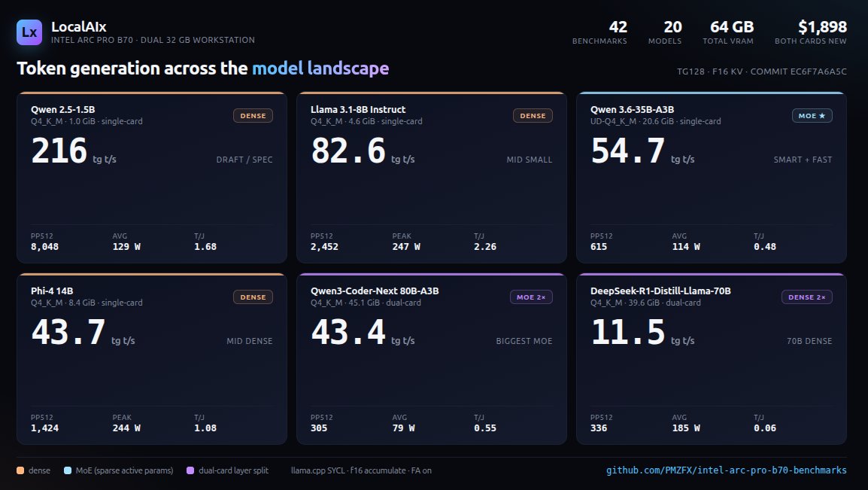Click the 'Qwen3-Coder-Next 80B-A3B' model name

375,291
